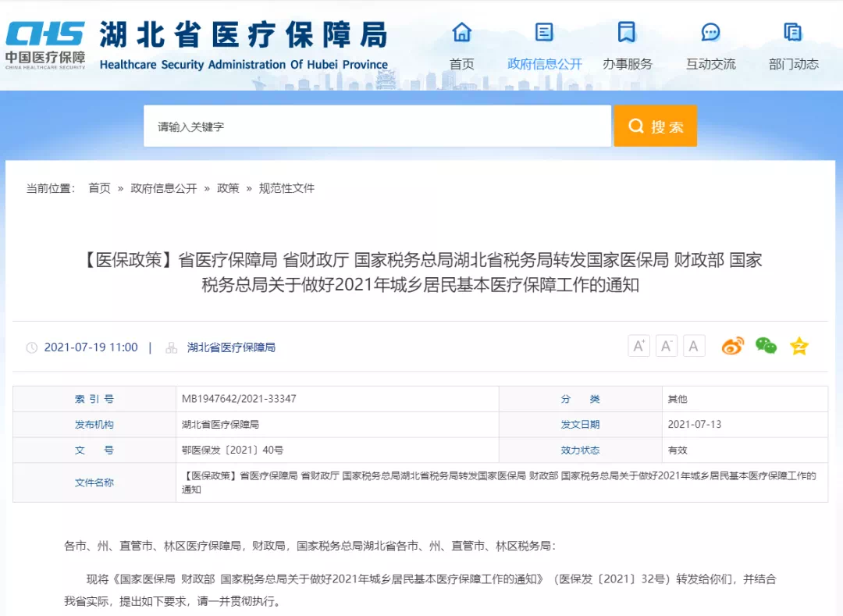Click the 首页 home icon in navigation
Image resolution: width=843 pixels, height=616 pixels.
[462, 33]
